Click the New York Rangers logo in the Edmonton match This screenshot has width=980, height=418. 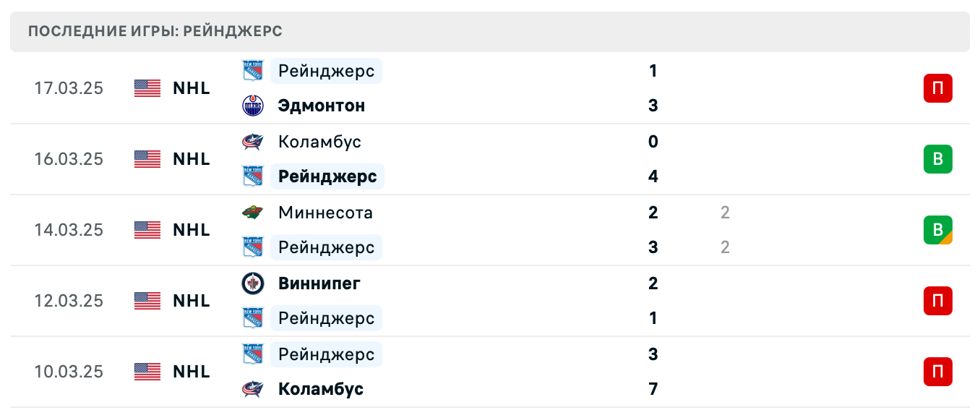(253, 70)
